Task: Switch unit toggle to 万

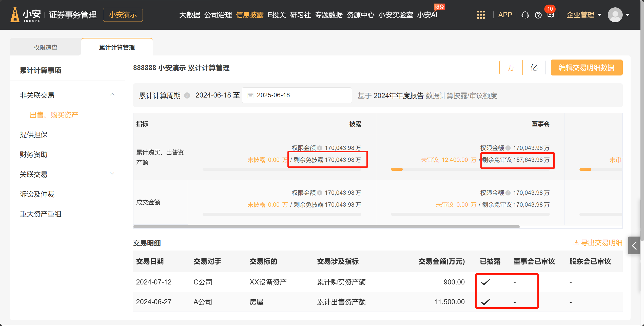Action: tap(511, 68)
